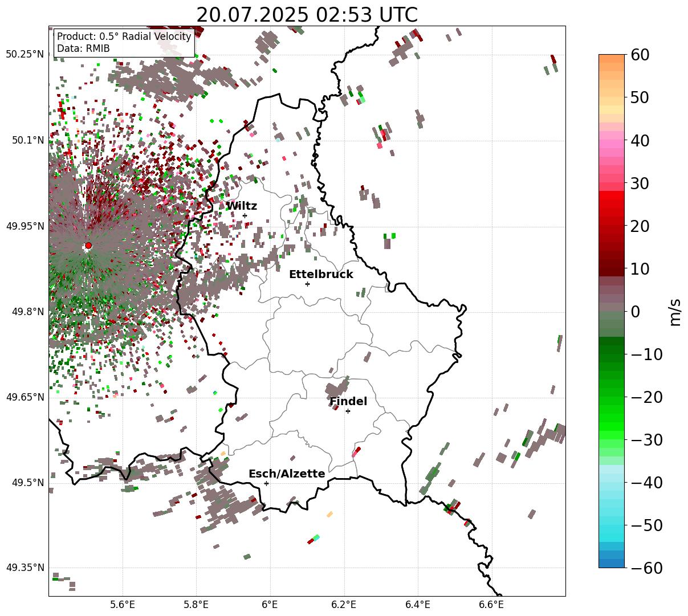Screen dimensions: 688x616
Task: Click the 49.95°N latitude tick label
Action: point(25,226)
